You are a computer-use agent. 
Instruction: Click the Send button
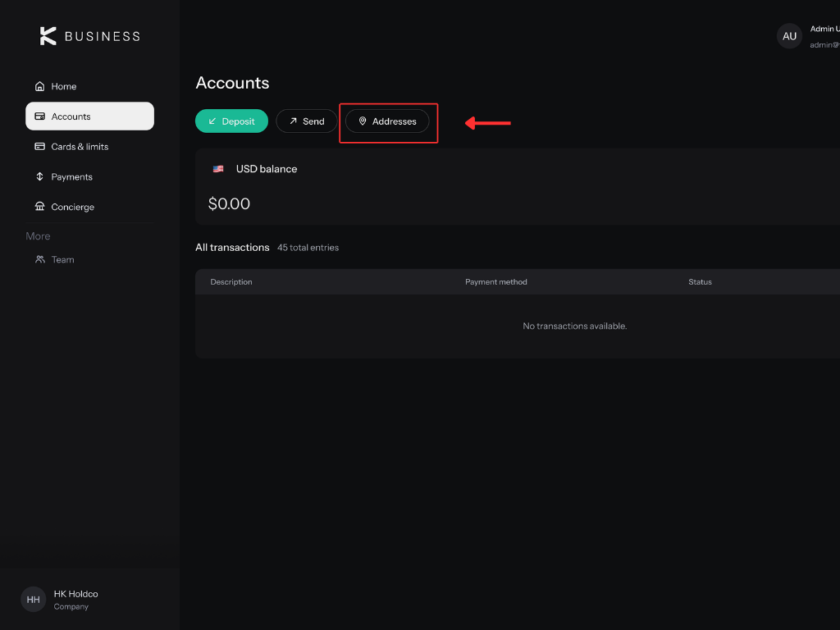click(x=307, y=121)
